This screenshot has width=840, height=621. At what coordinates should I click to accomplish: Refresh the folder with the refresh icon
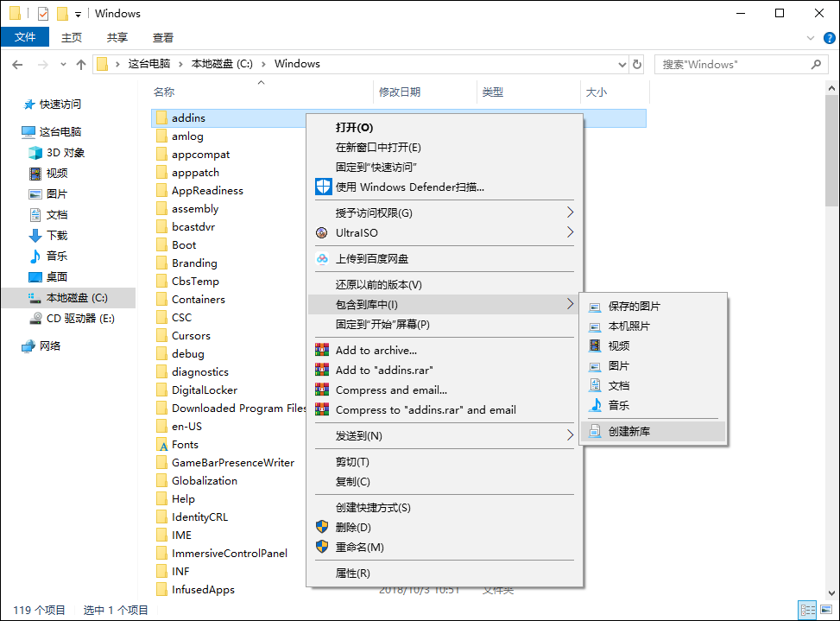(637, 63)
